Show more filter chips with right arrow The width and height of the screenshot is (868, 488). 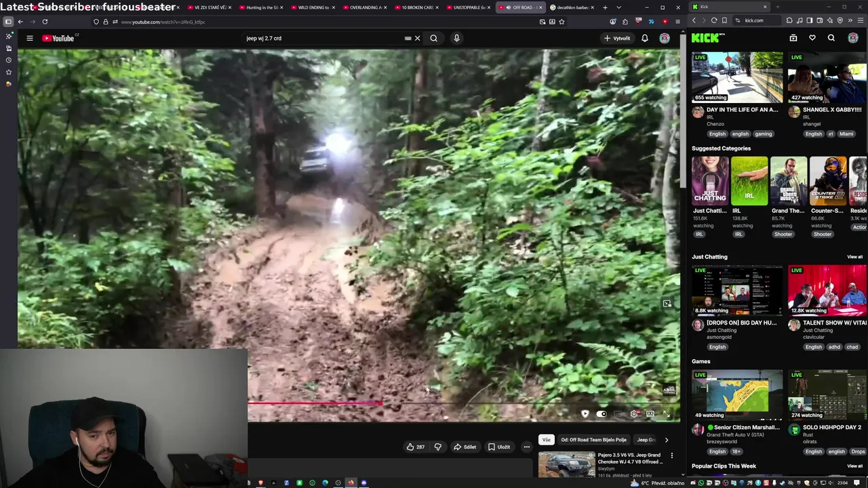point(666,439)
